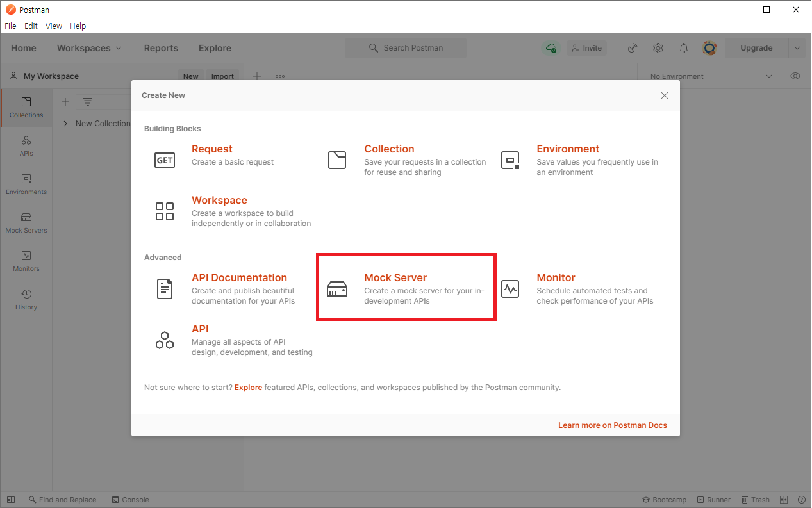The image size is (812, 508).
Task: Click the Collection folder icon in dialog
Action: tap(337, 160)
